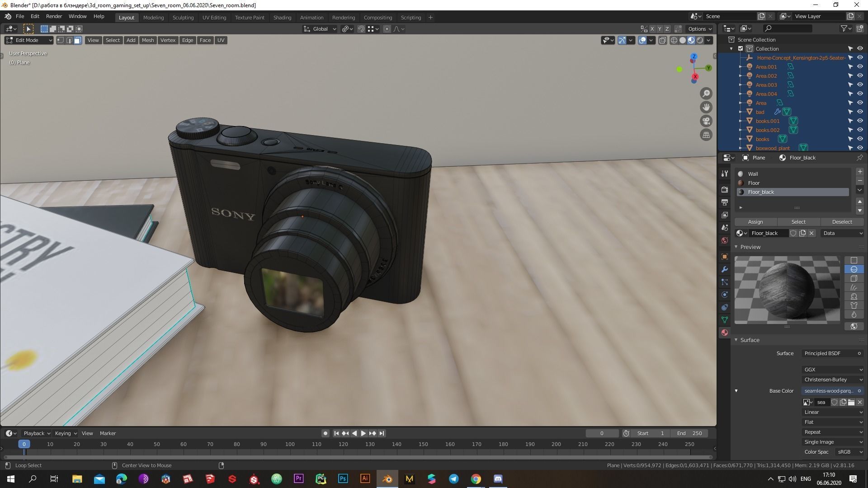The height and width of the screenshot is (488, 868).
Task: Open Christensen-Burley subsurface method dropdown
Action: tap(833, 380)
